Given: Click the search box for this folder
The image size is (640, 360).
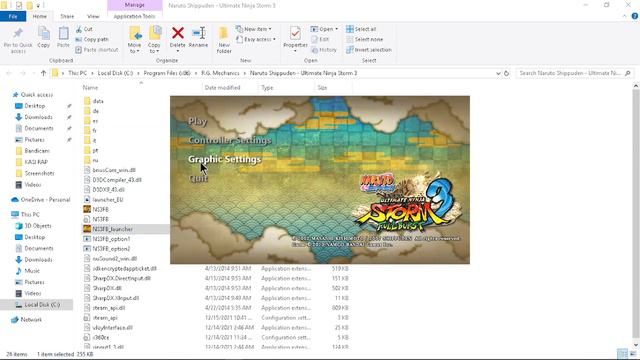Looking at the screenshot, I should pyautogui.click(x=575, y=73).
